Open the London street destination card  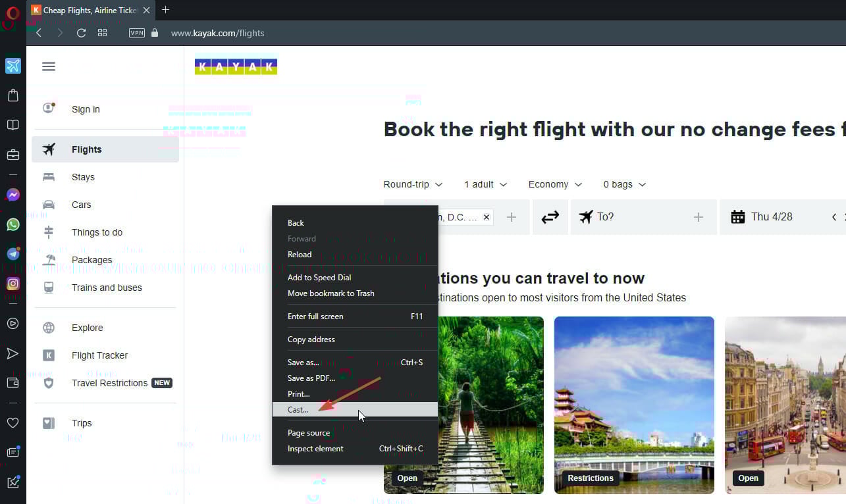(785, 405)
